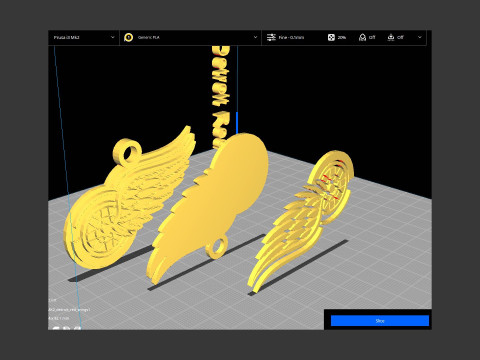
Task: Click the blue Slice button
Action: [x=380, y=321]
